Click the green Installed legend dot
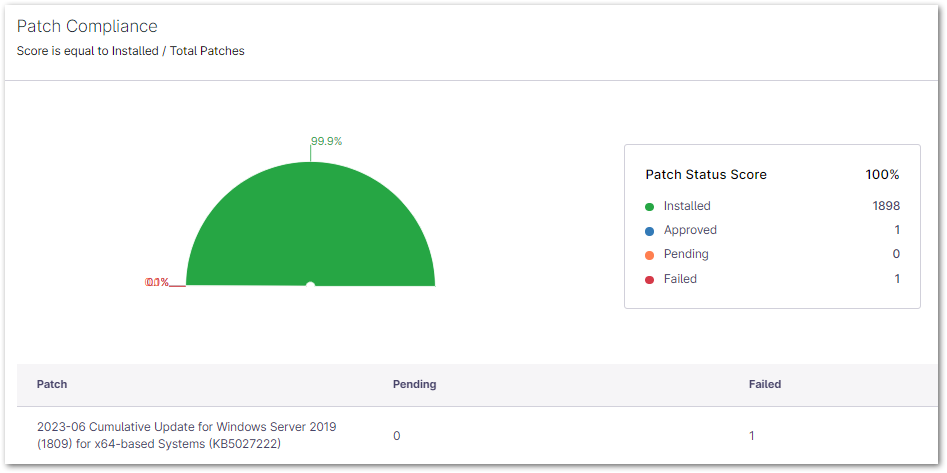This screenshot has width=947, height=473. [x=650, y=207]
